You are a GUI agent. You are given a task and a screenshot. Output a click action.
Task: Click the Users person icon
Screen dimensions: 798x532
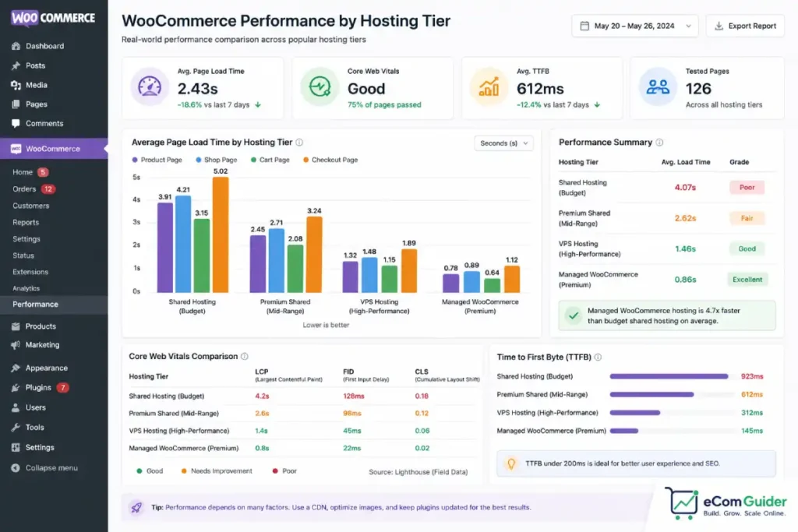(16, 407)
